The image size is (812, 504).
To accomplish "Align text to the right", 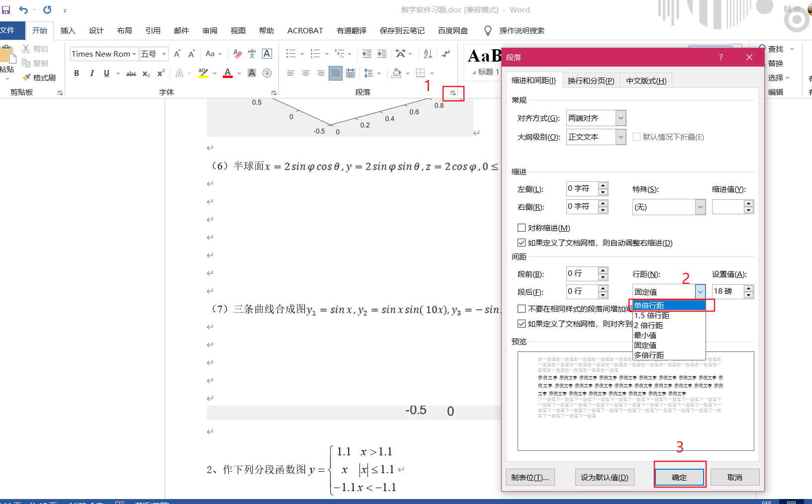I will [321, 74].
